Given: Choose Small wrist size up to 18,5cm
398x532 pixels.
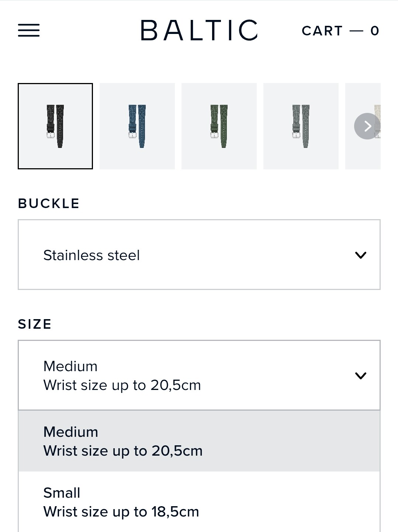Looking at the screenshot, I should pos(199,502).
